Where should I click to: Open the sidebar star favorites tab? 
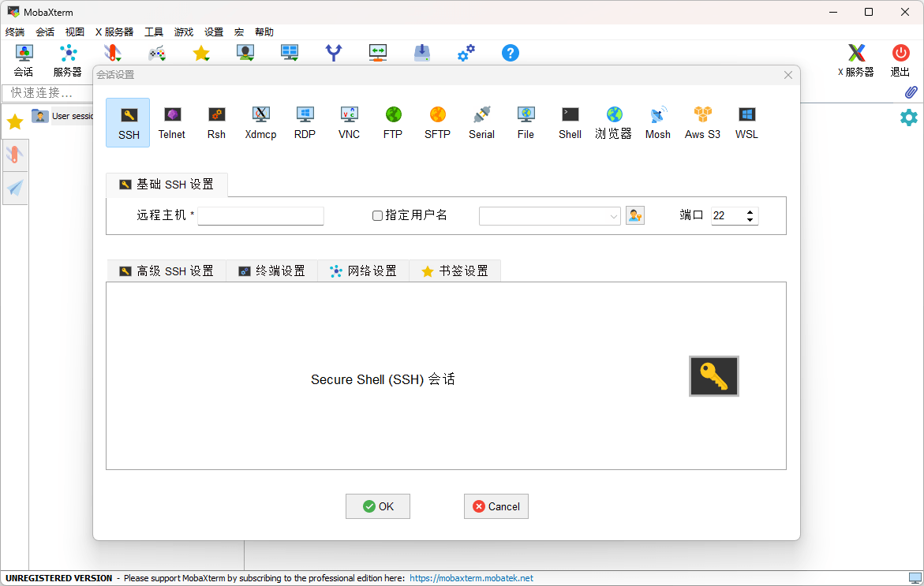[x=15, y=122]
